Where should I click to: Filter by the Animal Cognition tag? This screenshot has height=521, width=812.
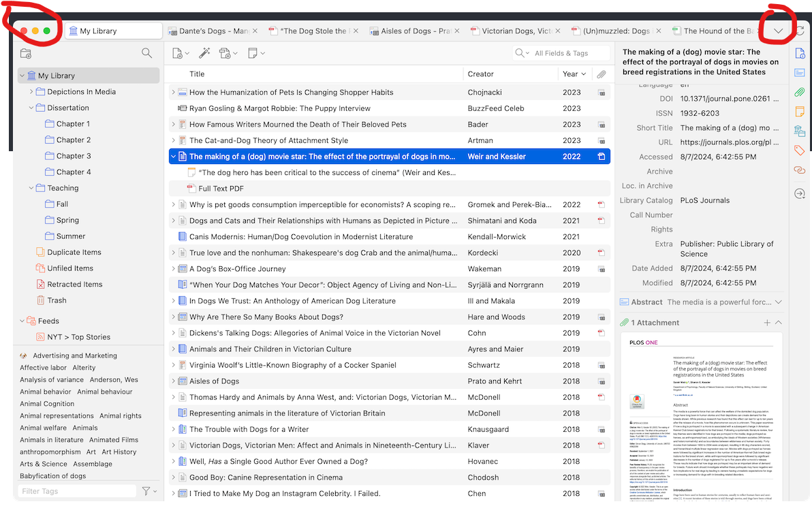coord(47,404)
